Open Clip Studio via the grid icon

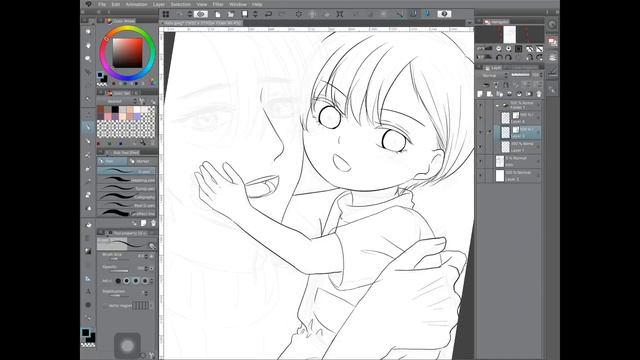166,14
